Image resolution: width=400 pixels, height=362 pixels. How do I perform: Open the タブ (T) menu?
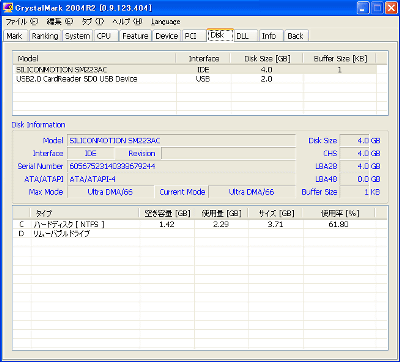click(x=93, y=22)
